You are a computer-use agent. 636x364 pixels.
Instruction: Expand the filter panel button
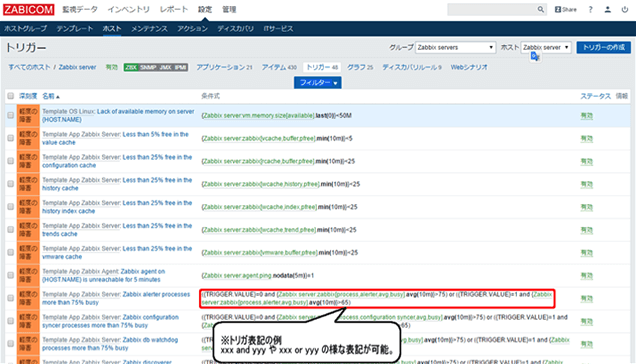click(318, 83)
